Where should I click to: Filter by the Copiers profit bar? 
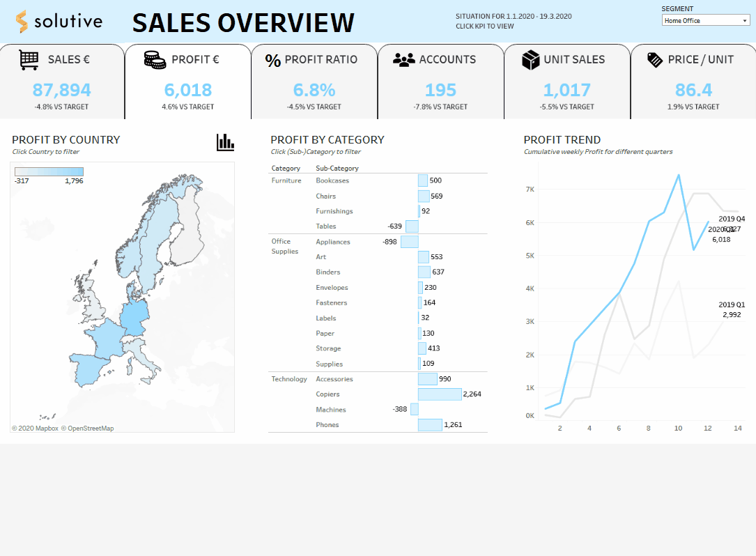click(x=440, y=394)
